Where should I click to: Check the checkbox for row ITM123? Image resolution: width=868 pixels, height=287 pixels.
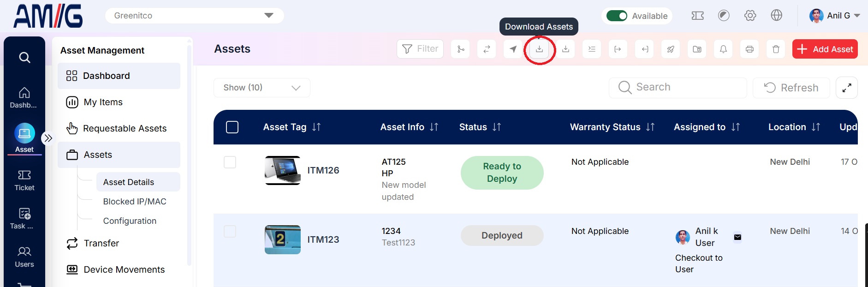(x=230, y=231)
